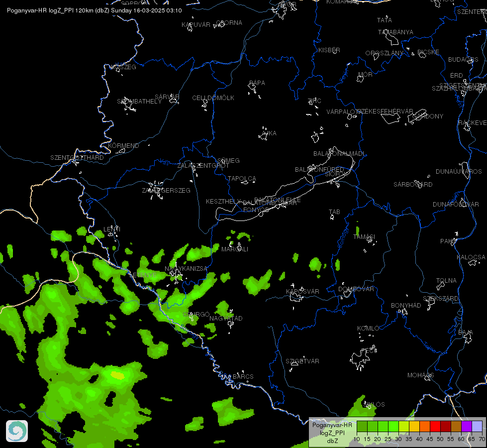Viewport: 487px width, 448px height.
Task: Click the KÖRMEND town label
Action: [x=123, y=146]
